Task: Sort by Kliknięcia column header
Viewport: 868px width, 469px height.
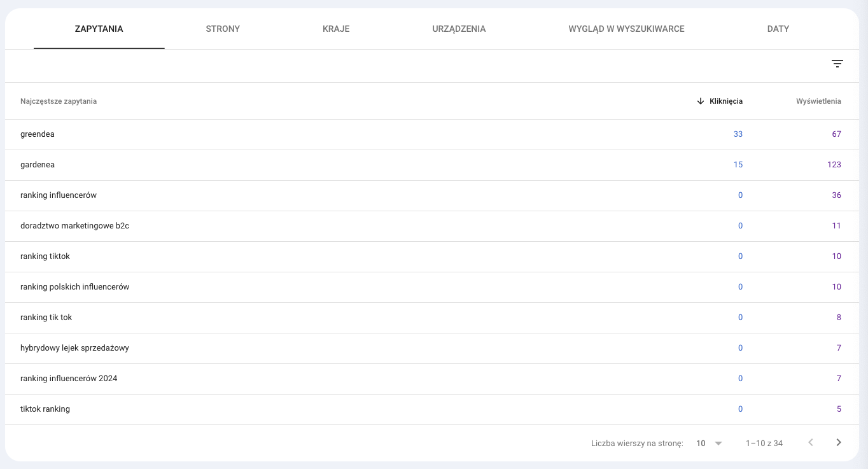Action: pyautogui.click(x=725, y=101)
